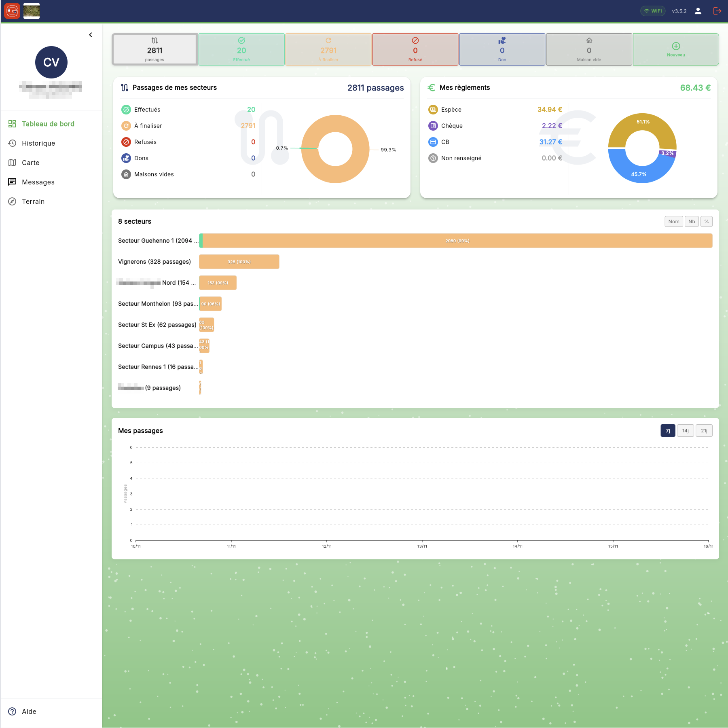Click the red app logo icon
The width and height of the screenshot is (728, 728).
click(12, 11)
